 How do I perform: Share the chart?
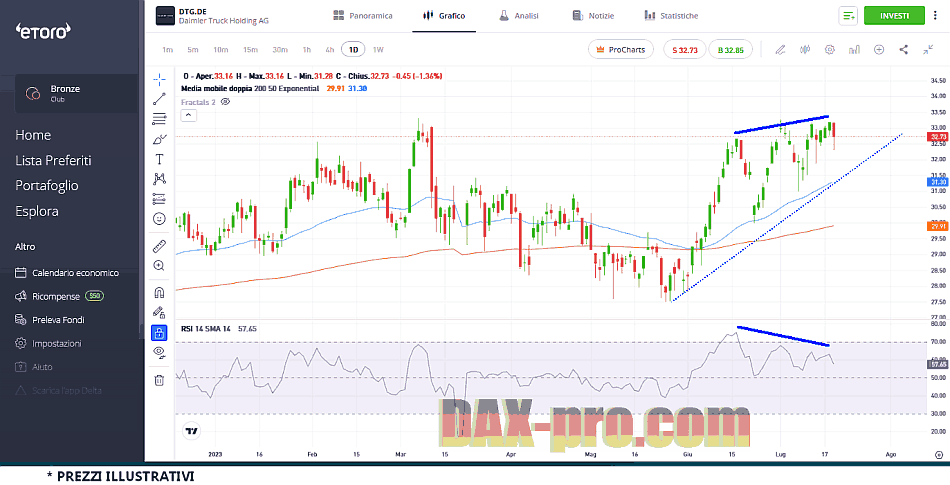click(903, 50)
